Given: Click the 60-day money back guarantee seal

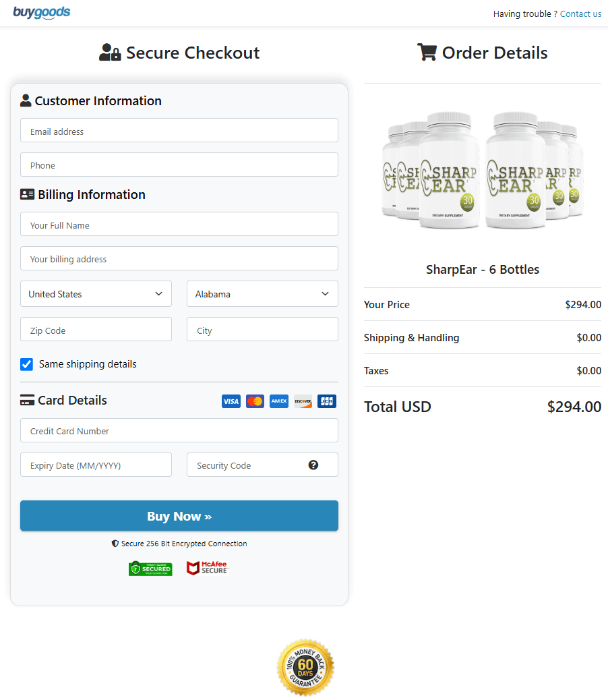Looking at the screenshot, I should coord(305,667).
